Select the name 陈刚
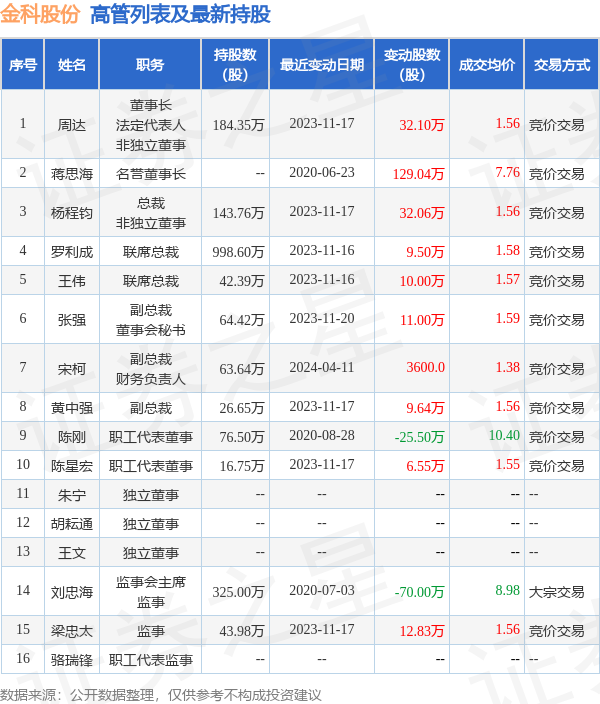600x704 pixels. coord(72,437)
